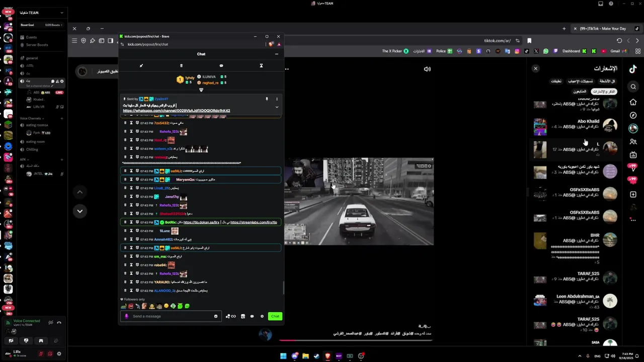Join the Chilling voice channel

pyautogui.click(x=32, y=149)
